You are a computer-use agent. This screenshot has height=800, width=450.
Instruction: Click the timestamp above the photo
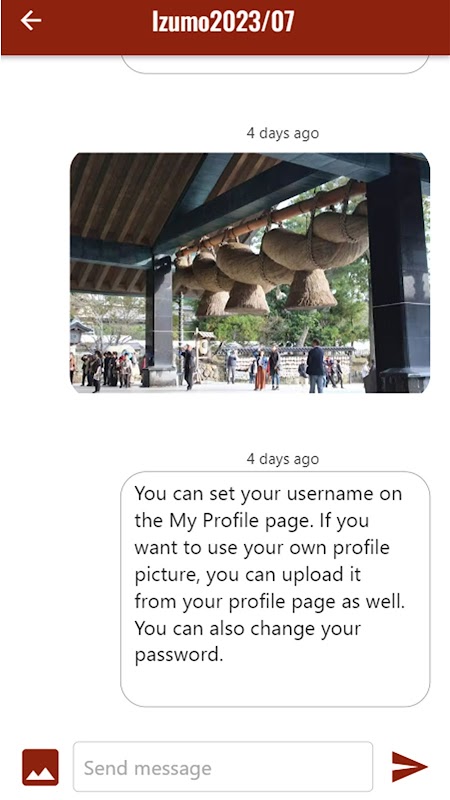[x=283, y=133]
